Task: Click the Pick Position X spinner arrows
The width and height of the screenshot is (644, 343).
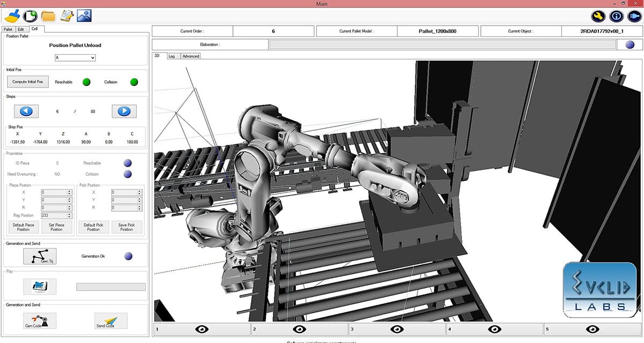Action: pos(140,192)
